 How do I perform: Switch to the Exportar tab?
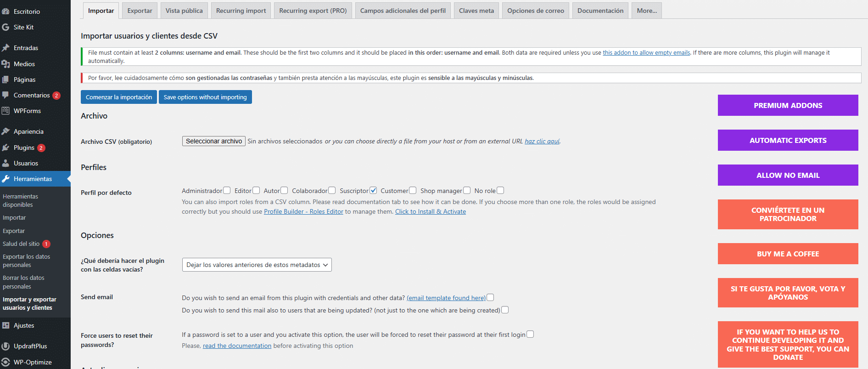tap(140, 11)
